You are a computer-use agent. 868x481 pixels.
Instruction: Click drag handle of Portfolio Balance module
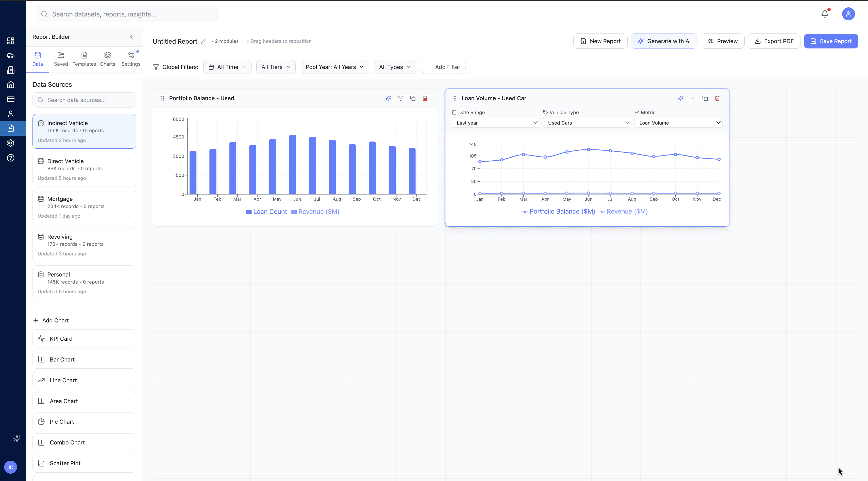pos(162,98)
